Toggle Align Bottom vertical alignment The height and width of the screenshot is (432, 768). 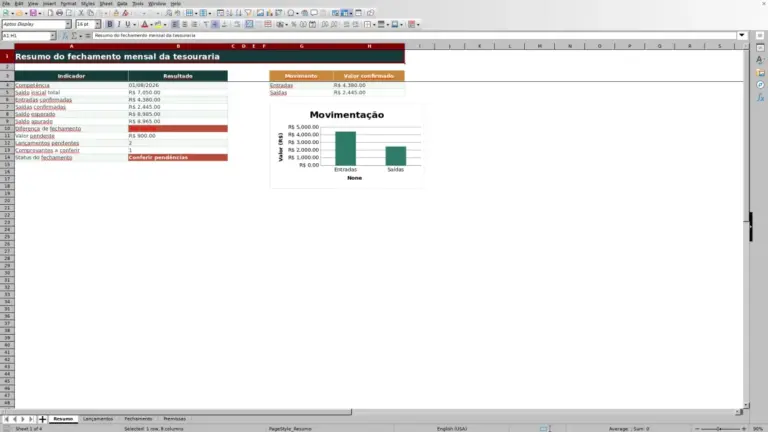click(224, 24)
